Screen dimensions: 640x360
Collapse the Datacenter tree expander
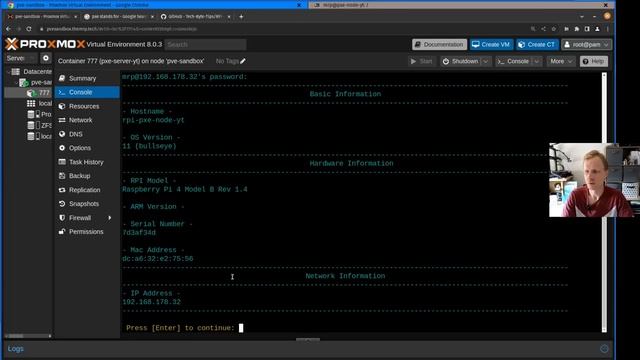tap(9, 72)
